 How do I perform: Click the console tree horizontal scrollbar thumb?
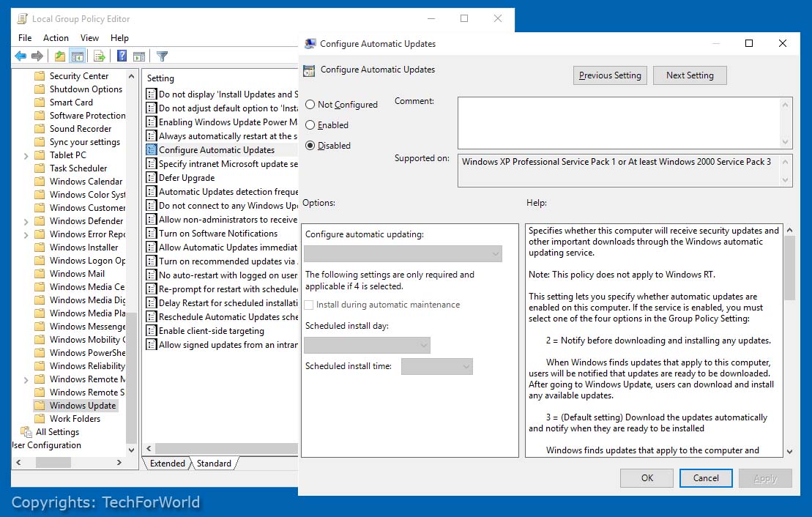[x=53, y=463]
